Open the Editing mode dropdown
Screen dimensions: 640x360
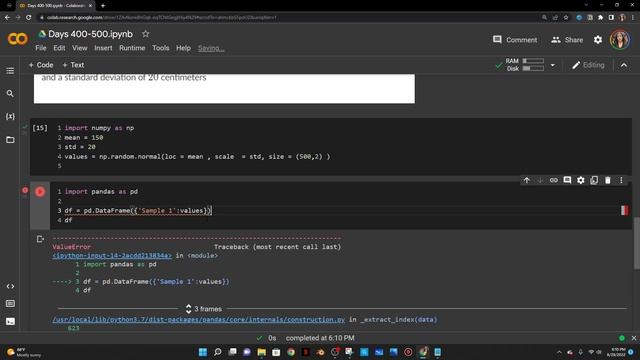[588, 65]
